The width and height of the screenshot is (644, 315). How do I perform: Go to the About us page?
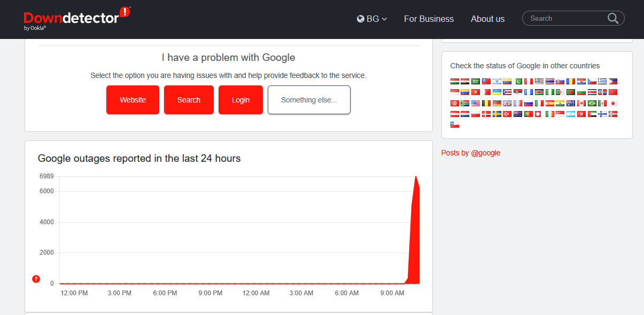click(x=487, y=19)
